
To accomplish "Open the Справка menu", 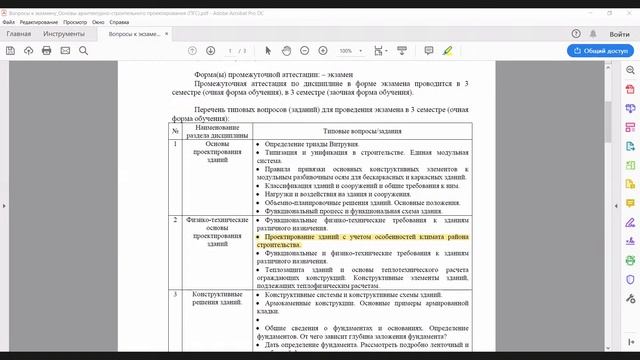I will tap(119, 22).
